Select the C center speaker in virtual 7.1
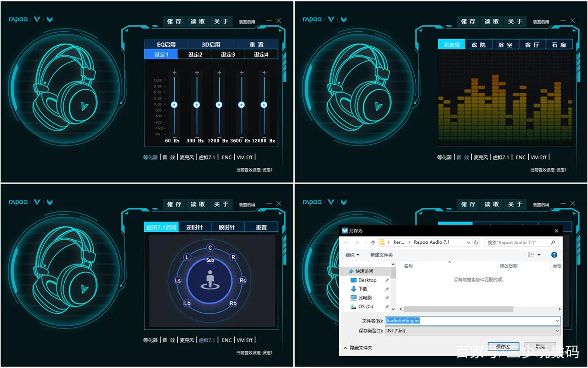This screenshot has height=368, width=588. 210,248
